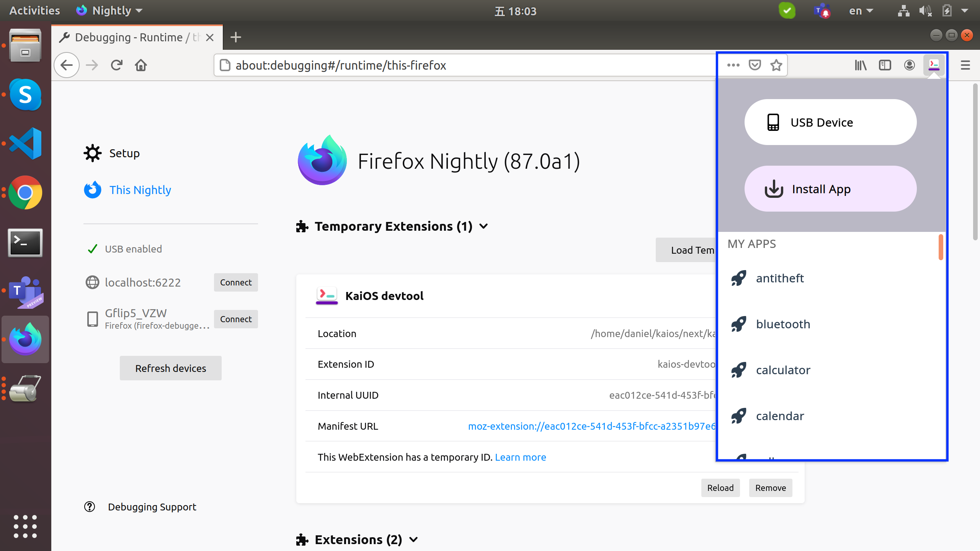The height and width of the screenshot is (551, 980).
Task: Bookmark this page with star icon
Action: coord(776,65)
